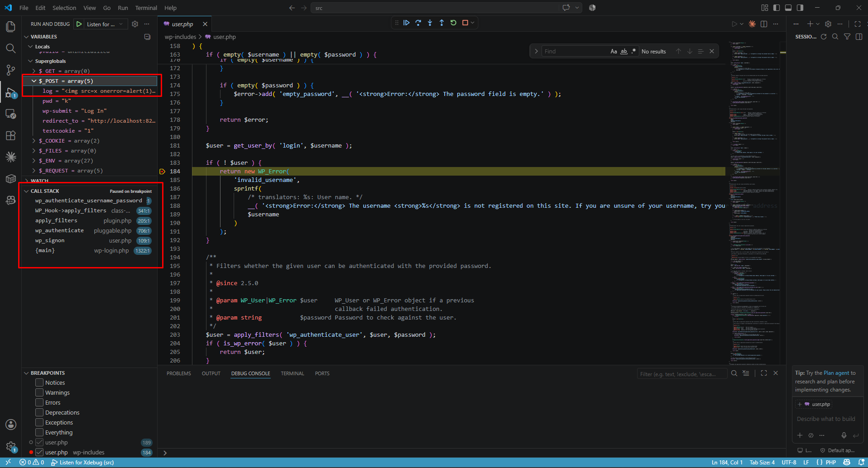Open the notifications bell in status bar
This screenshot has height=468, width=868.
tap(861, 463)
